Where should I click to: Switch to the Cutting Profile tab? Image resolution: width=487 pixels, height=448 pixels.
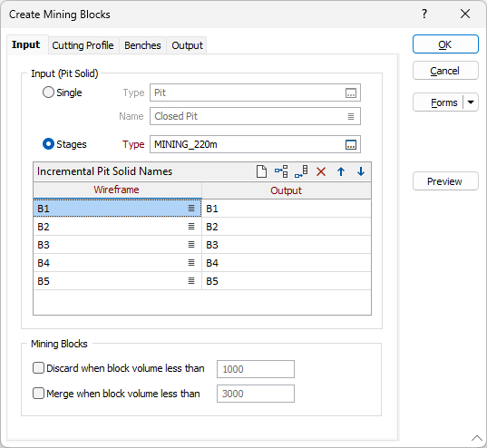coord(83,45)
